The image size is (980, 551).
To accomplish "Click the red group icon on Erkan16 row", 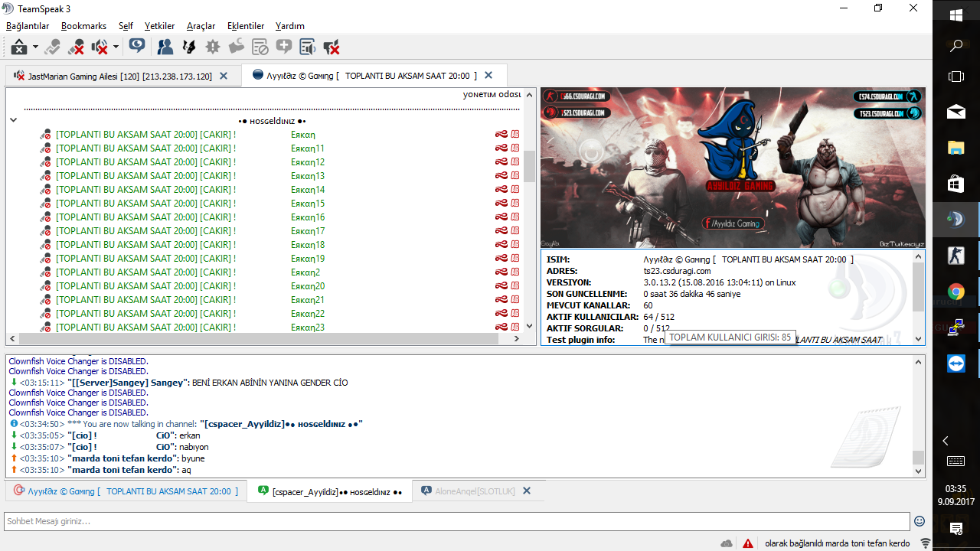I will point(501,217).
